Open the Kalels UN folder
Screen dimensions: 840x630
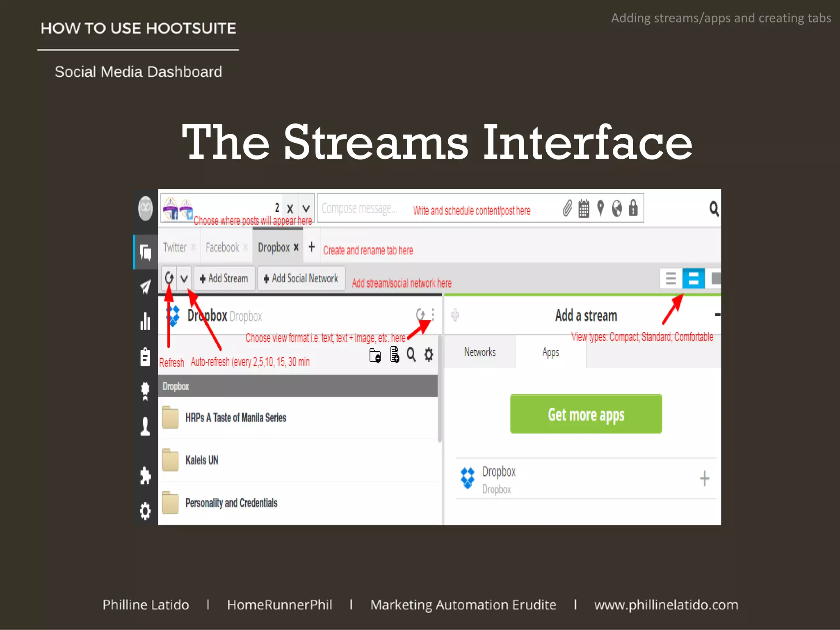[298, 460]
